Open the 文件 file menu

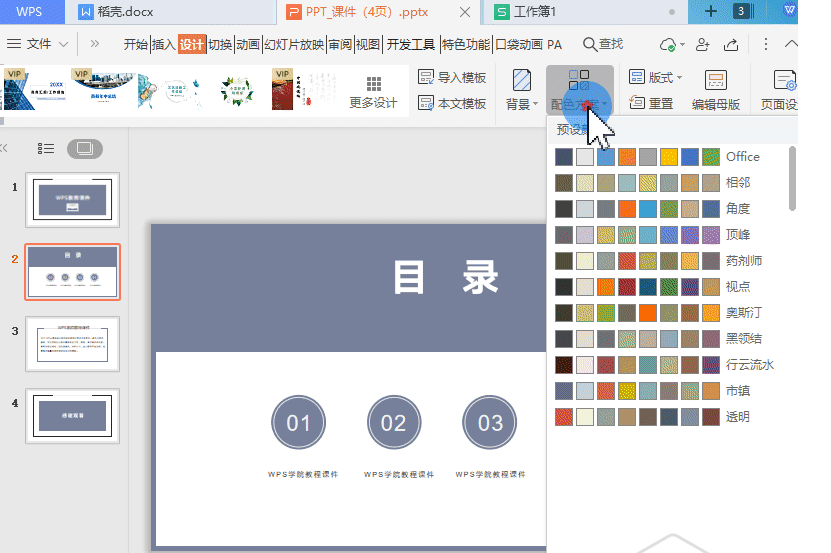tap(38, 44)
